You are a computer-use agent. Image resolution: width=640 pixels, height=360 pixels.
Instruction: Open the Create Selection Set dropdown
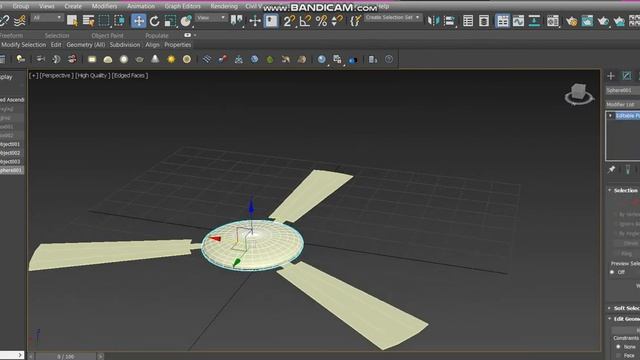point(392,18)
